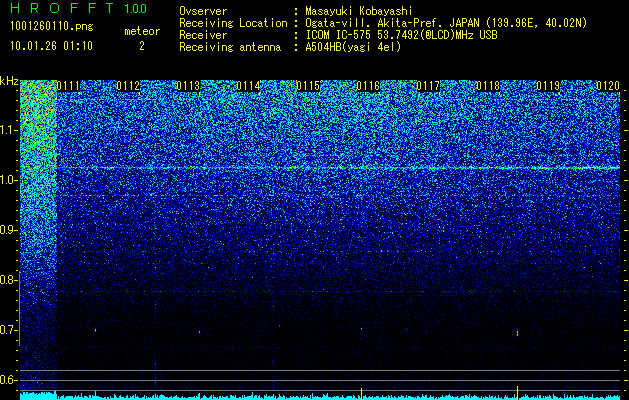The image size is (629, 400).
Task: Click the meteor label
Action: 142,31
